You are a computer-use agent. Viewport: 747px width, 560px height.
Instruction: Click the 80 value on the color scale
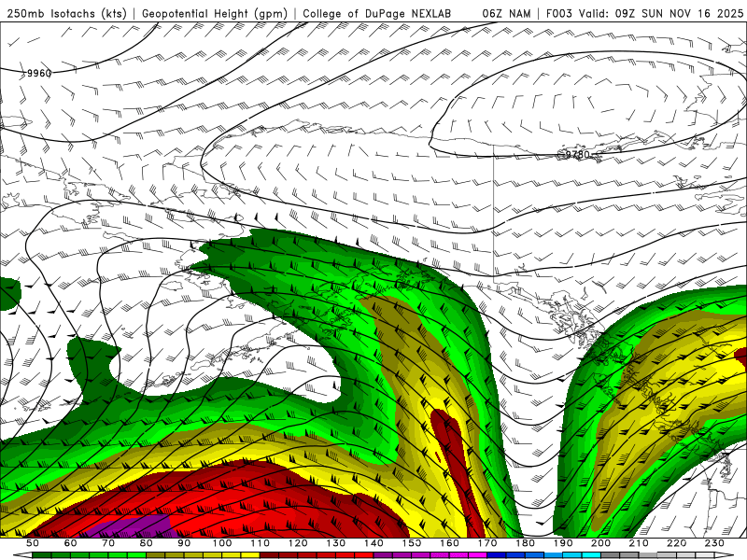(x=147, y=543)
